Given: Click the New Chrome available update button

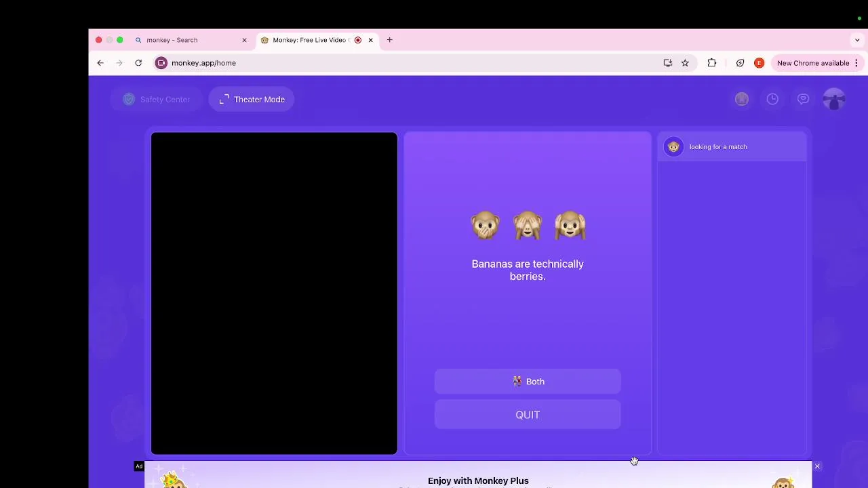Looking at the screenshot, I should coord(813,63).
